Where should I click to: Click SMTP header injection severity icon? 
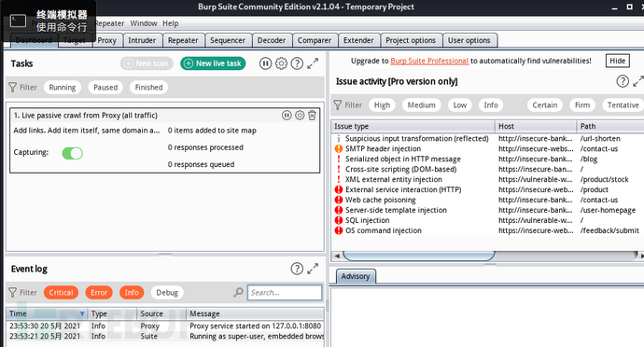coord(339,148)
